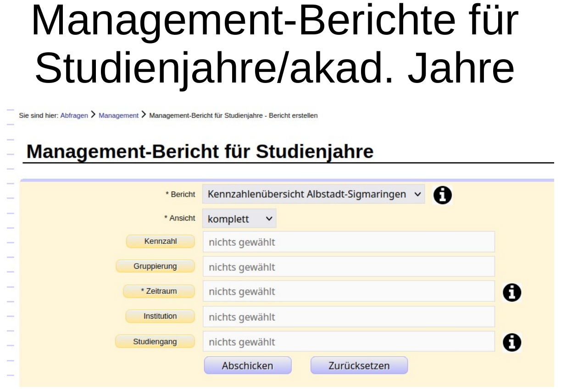Click the '* Ansicht' label
The height and width of the screenshot is (392, 567).
180,218
